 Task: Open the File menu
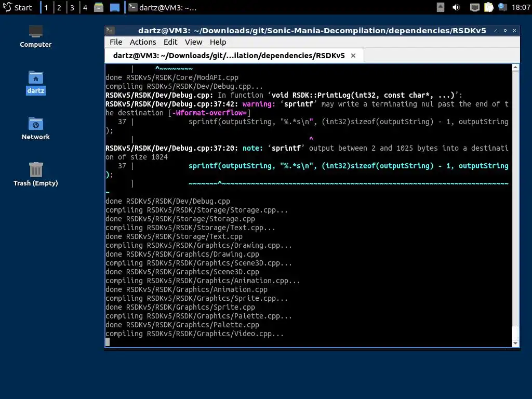tap(116, 42)
